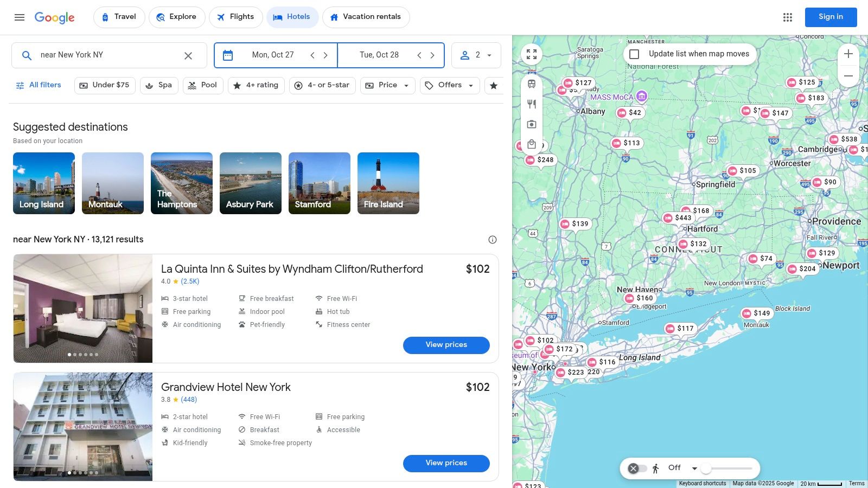This screenshot has width=868, height=488.
Task: Go to next check-in day
Action: [325, 55]
